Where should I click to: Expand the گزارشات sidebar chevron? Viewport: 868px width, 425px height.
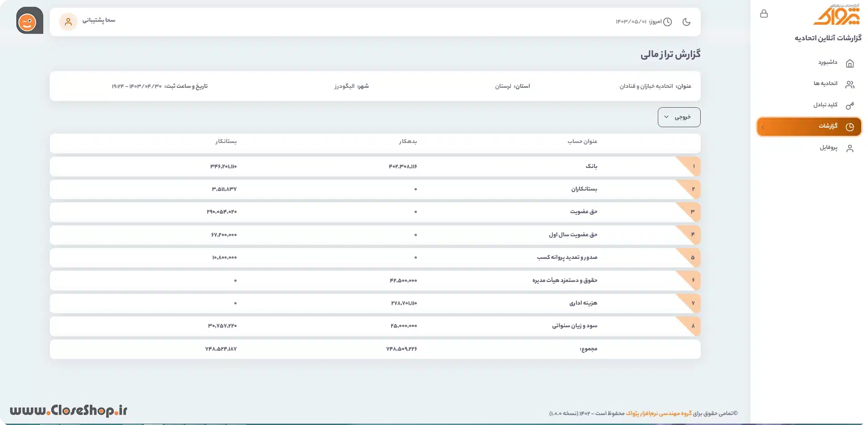[763, 127]
